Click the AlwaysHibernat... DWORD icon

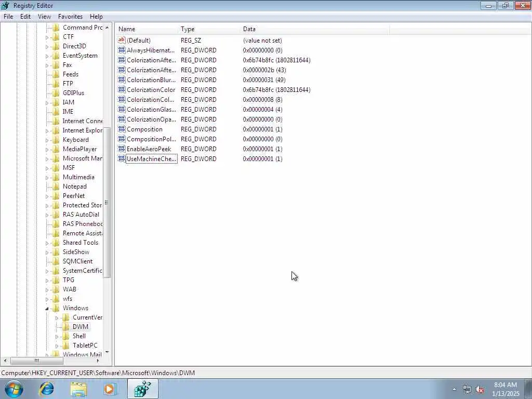(x=122, y=50)
